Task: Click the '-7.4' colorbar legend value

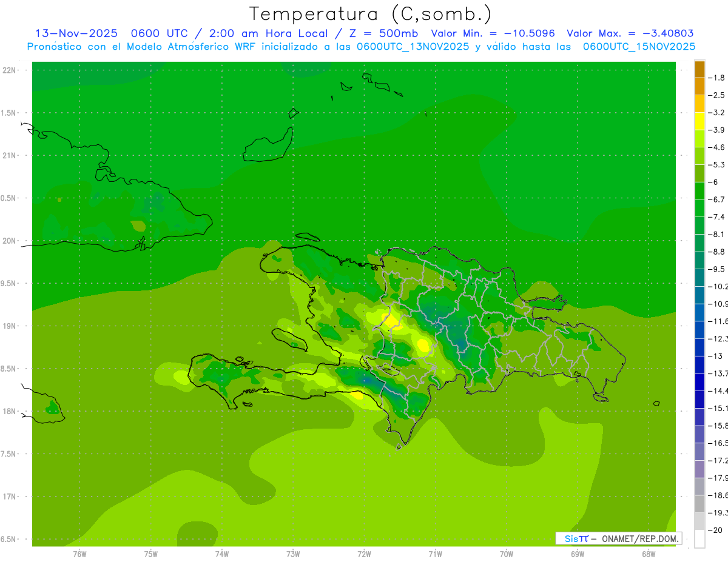Action: point(717,217)
